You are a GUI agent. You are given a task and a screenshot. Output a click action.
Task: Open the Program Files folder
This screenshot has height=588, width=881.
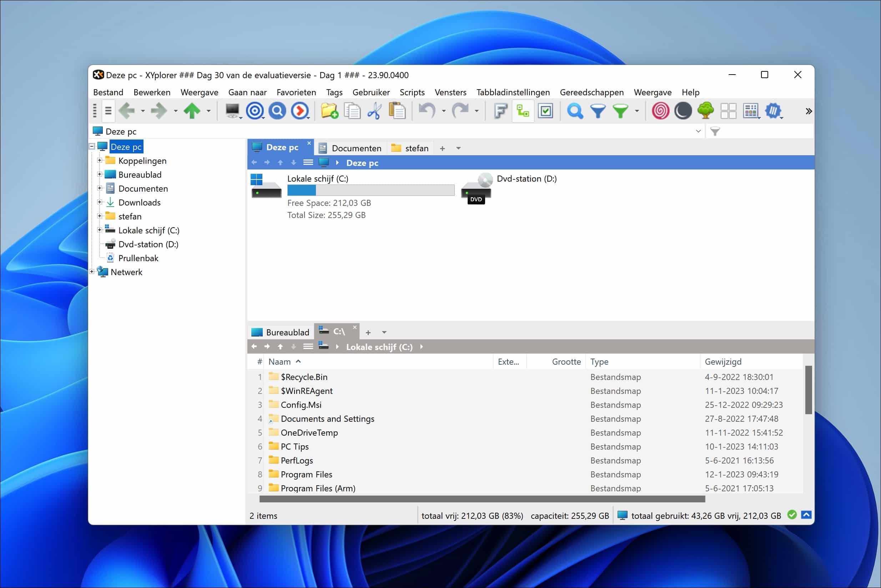pyautogui.click(x=306, y=474)
